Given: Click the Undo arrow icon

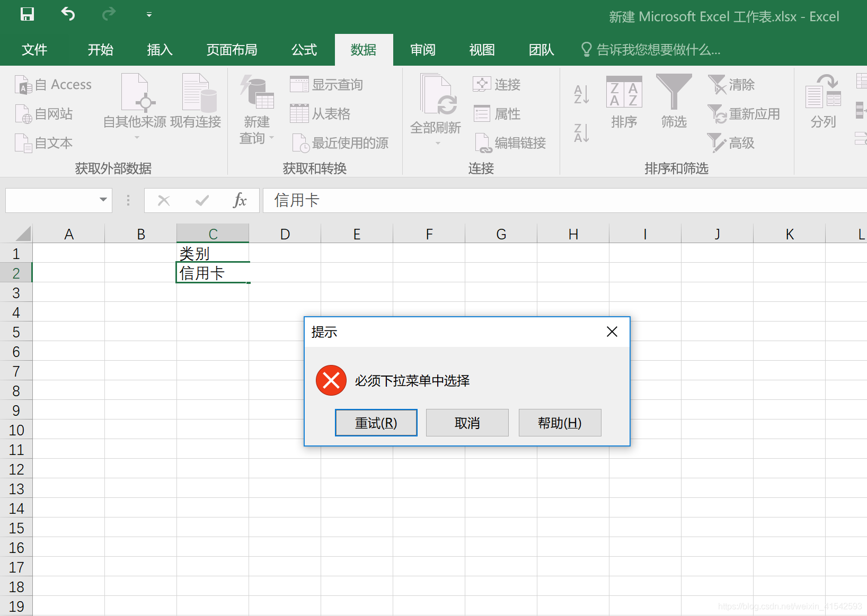Looking at the screenshot, I should (x=68, y=14).
